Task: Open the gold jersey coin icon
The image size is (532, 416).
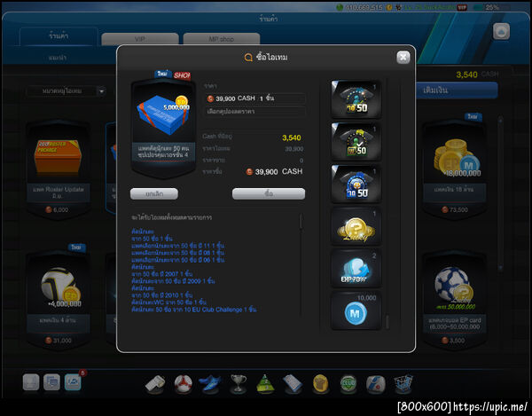Action: tap(321, 384)
